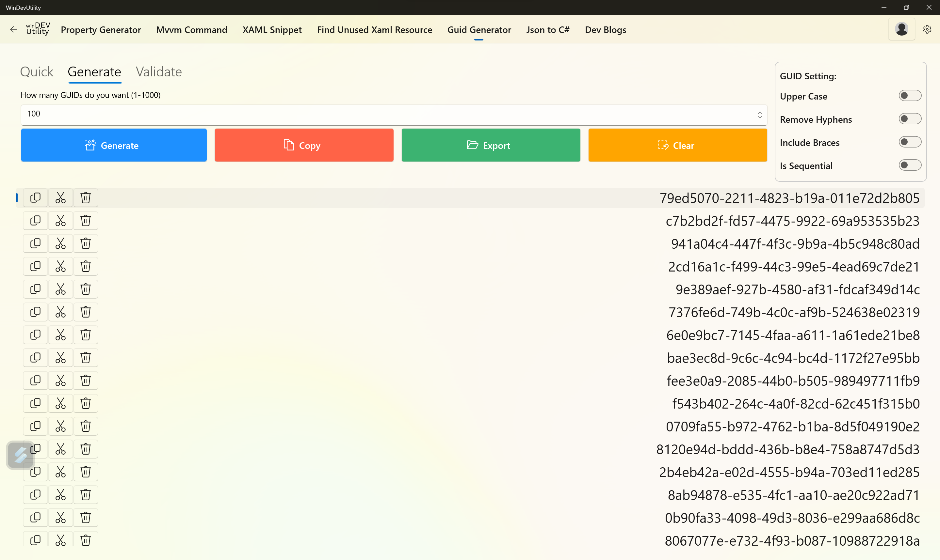Click the back arrow in header
The image size is (940, 560).
pyautogui.click(x=14, y=29)
